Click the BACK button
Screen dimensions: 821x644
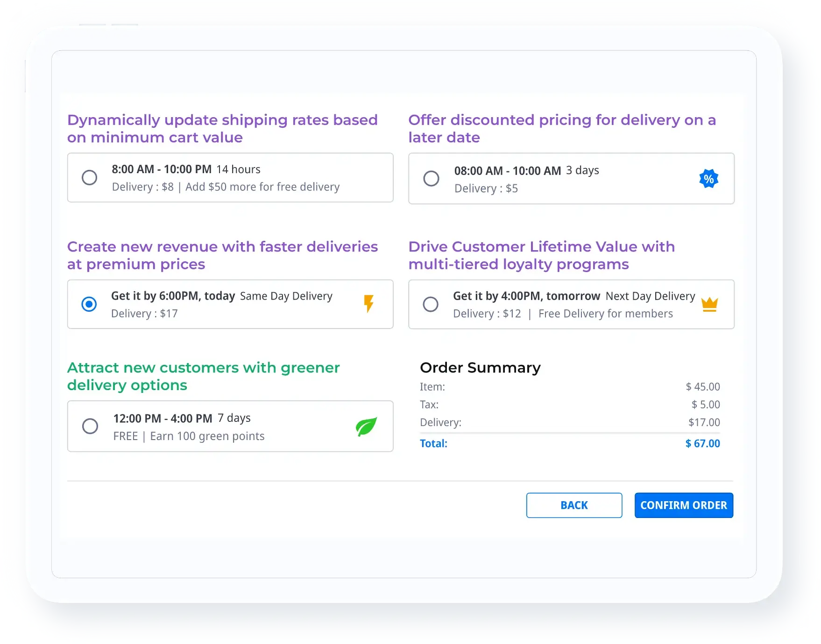coord(574,505)
